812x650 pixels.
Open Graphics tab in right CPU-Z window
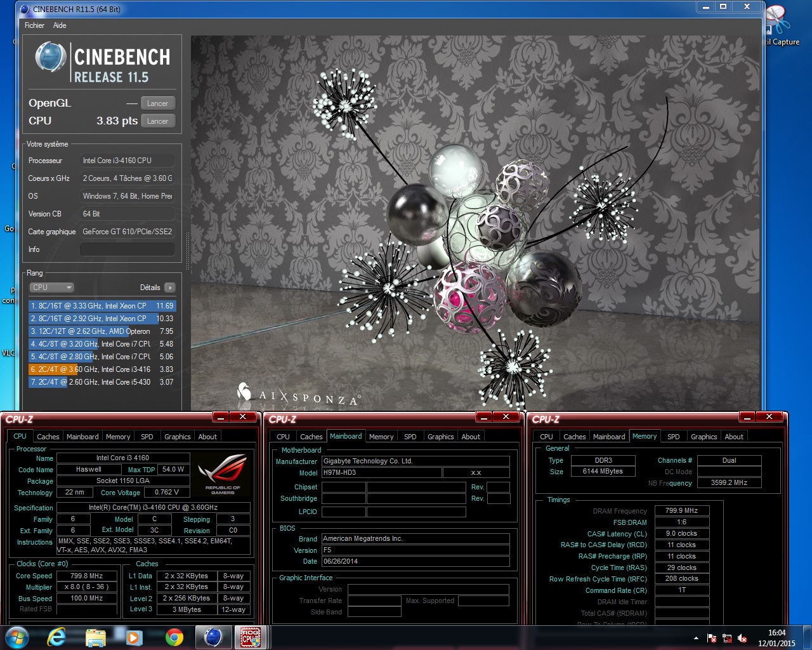[704, 437]
